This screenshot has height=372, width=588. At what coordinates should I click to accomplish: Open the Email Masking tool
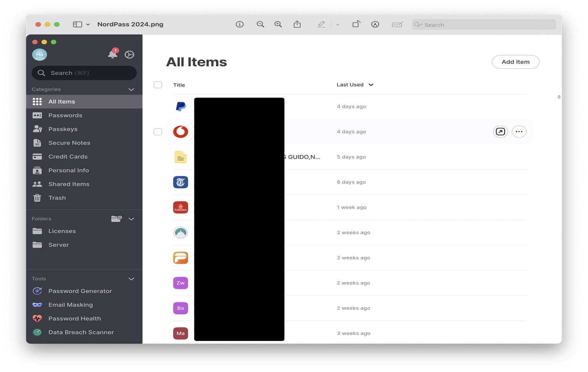(x=84, y=305)
